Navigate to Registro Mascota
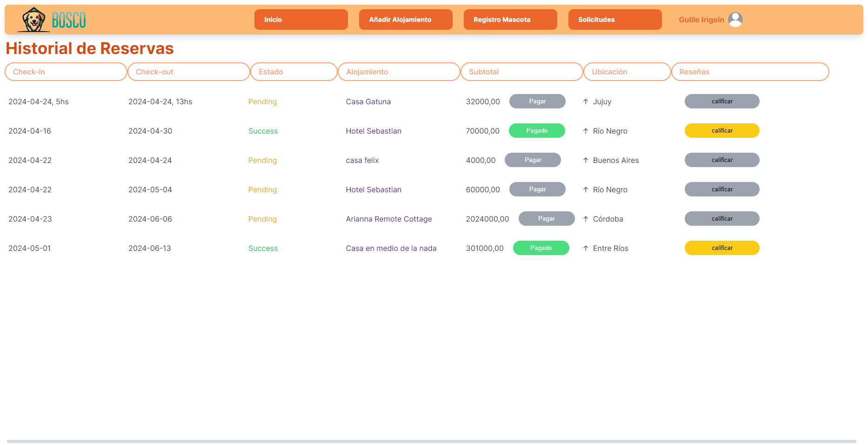Viewport: 868px width, 445px height. click(x=510, y=20)
